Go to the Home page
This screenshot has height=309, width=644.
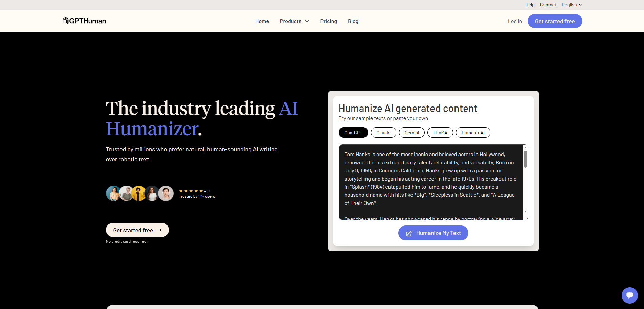coord(262,21)
